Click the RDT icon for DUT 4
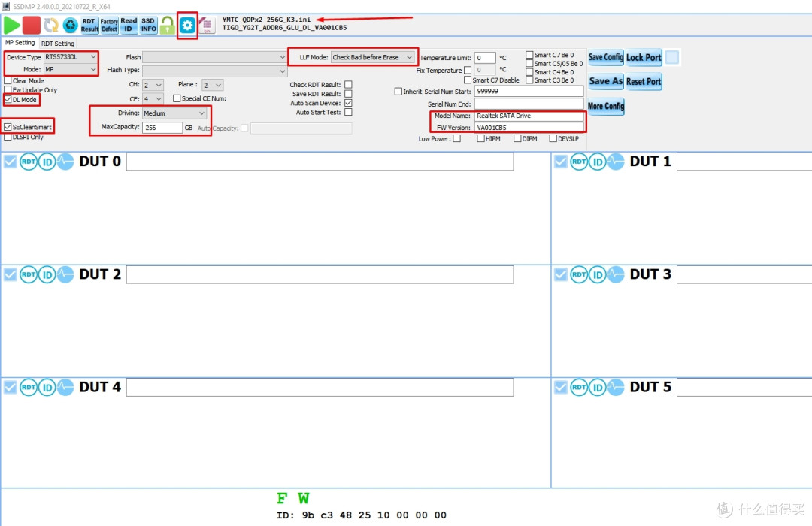Screen dimensions: 812x526 29,387
